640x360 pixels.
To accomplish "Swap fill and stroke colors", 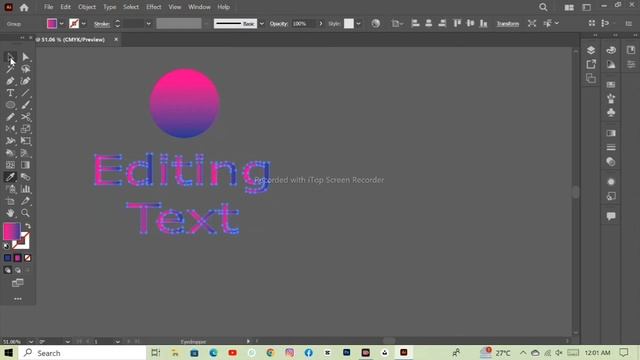I will click(x=28, y=226).
